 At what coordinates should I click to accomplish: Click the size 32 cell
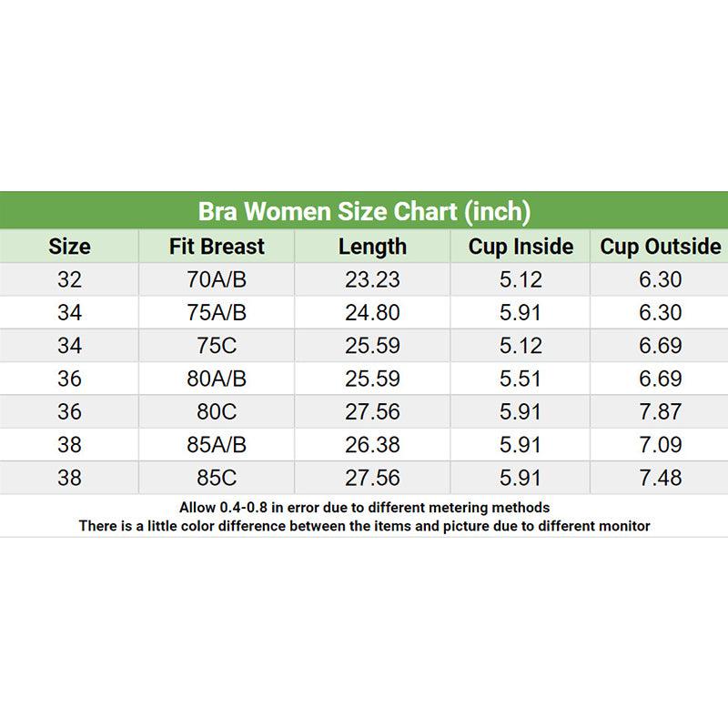coord(69,279)
